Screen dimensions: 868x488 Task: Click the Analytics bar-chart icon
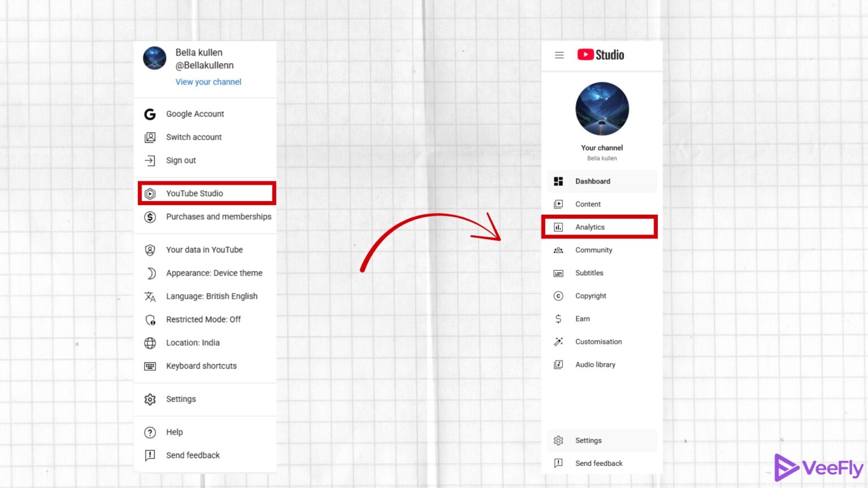[558, 226]
